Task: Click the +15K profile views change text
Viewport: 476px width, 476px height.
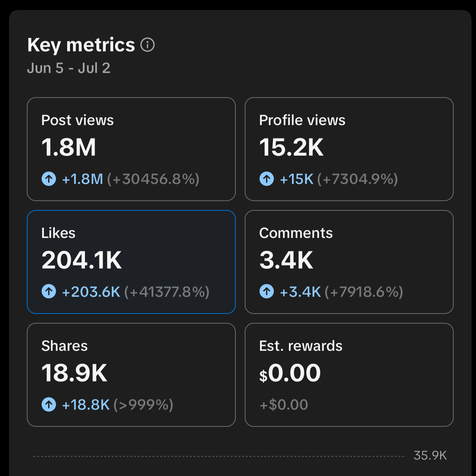Action: [x=297, y=179]
